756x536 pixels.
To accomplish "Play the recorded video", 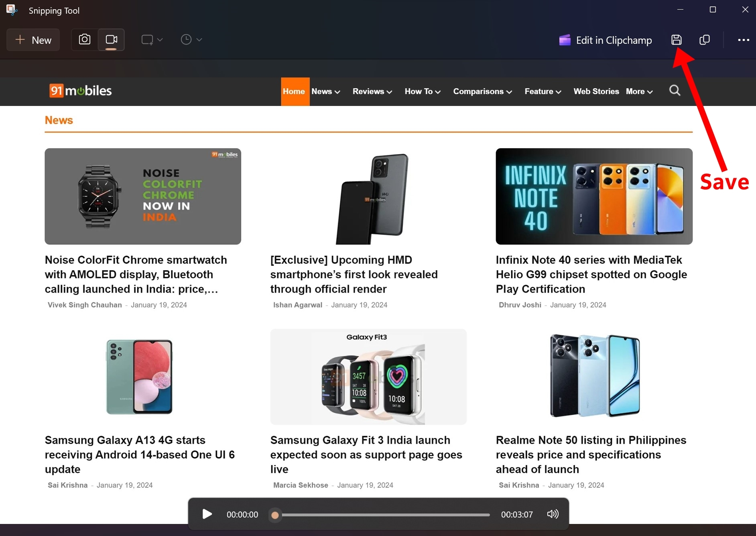I will point(207,514).
